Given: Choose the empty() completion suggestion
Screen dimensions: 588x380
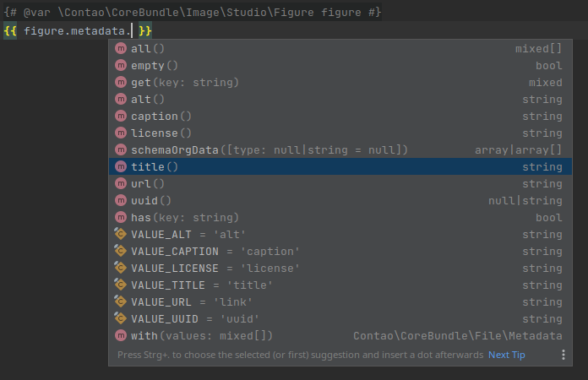Looking at the screenshot, I should (340, 66).
